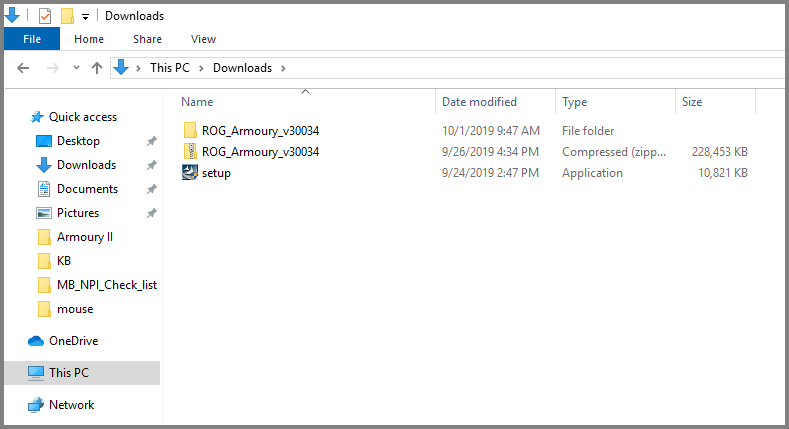Click the This PC breadcrumb in the address bar

coord(170,68)
